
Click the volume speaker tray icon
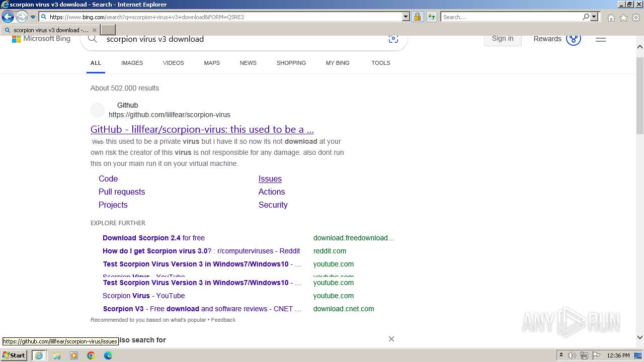click(x=572, y=355)
